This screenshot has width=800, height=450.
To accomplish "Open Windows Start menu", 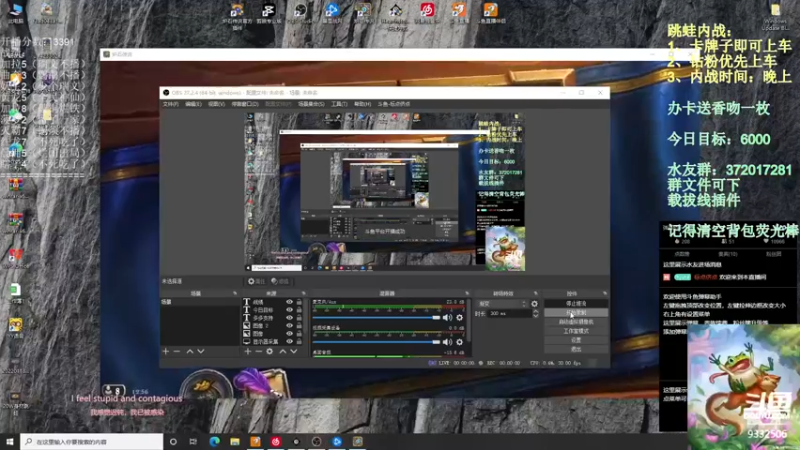I will click(x=10, y=441).
